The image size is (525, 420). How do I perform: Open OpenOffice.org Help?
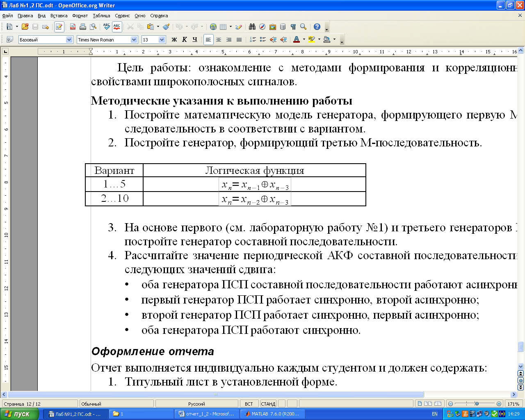(317, 27)
